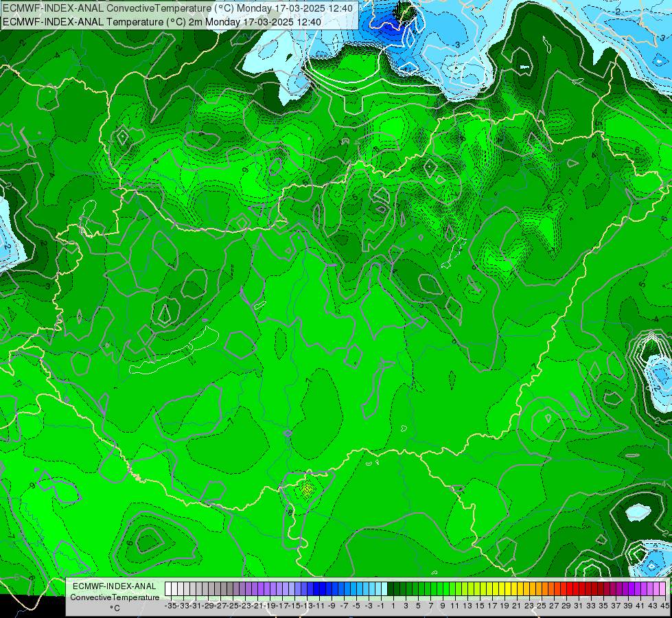
Task: Select the purple legend swatch above -21
Action: (255, 589)
